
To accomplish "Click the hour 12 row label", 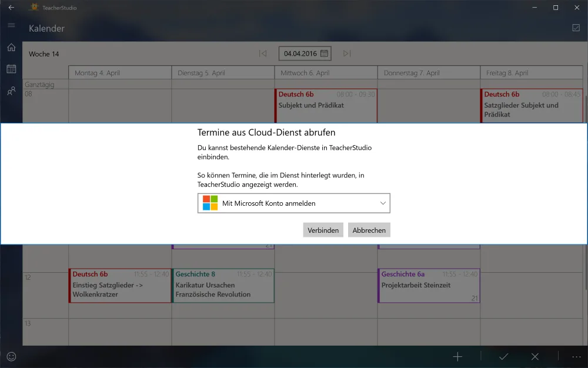I will tap(28, 277).
